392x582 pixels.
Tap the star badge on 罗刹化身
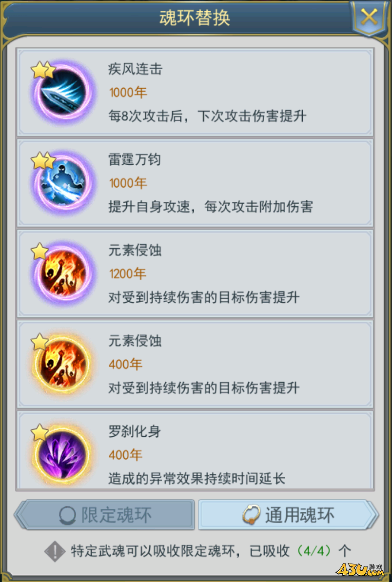coord(39,432)
